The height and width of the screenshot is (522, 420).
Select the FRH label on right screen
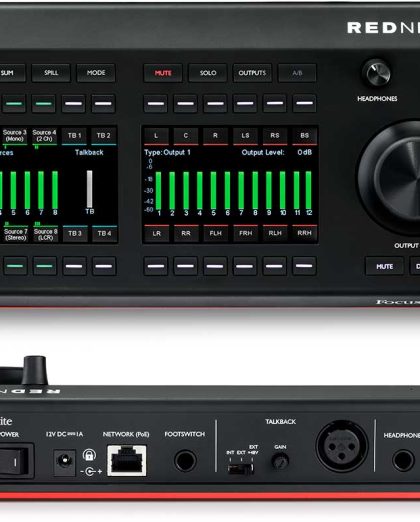(246, 233)
